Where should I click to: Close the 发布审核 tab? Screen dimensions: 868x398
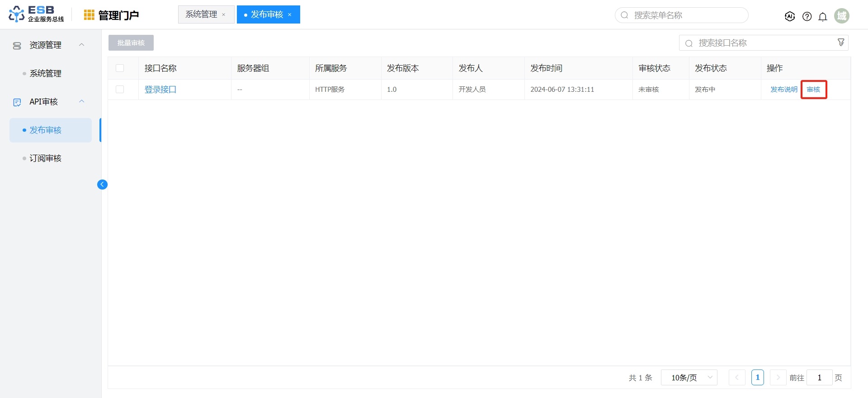pyautogui.click(x=290, y=15)
